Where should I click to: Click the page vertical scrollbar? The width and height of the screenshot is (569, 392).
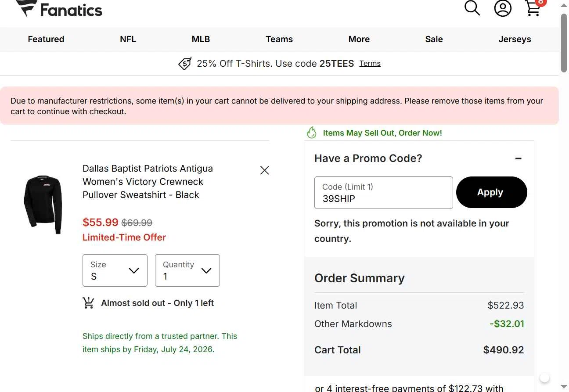[x=564, y=43]
